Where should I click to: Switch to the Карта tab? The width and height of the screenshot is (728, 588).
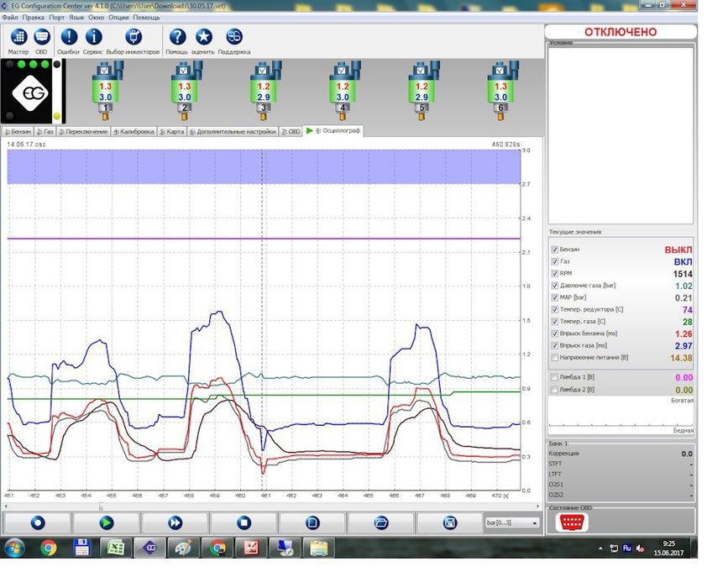(x=172, y=132)
